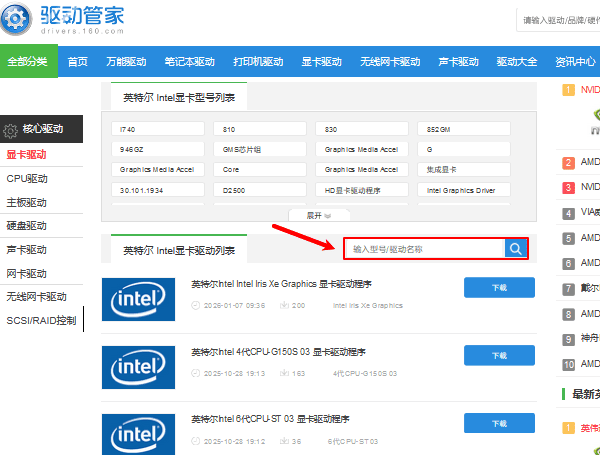The width and height of the screenshot is (600, 455).
Task: Click the number 2 rank badge
Action: pos(568,162)
